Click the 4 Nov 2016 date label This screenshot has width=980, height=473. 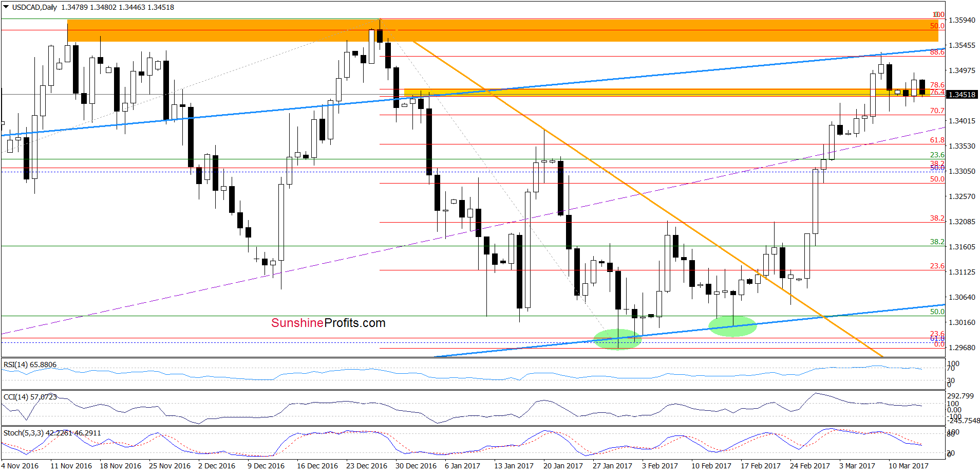pos(20,466)
